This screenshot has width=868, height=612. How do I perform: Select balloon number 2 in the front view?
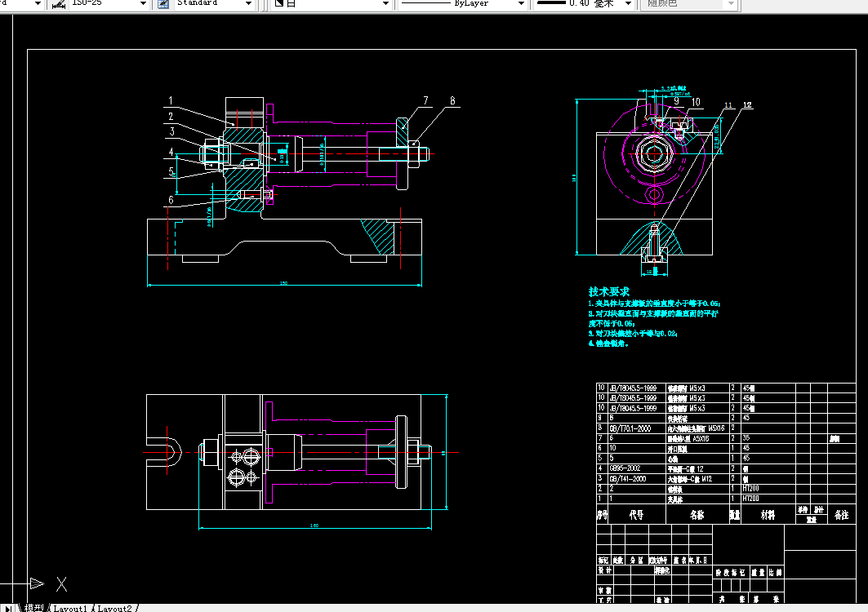pos(171,116)
